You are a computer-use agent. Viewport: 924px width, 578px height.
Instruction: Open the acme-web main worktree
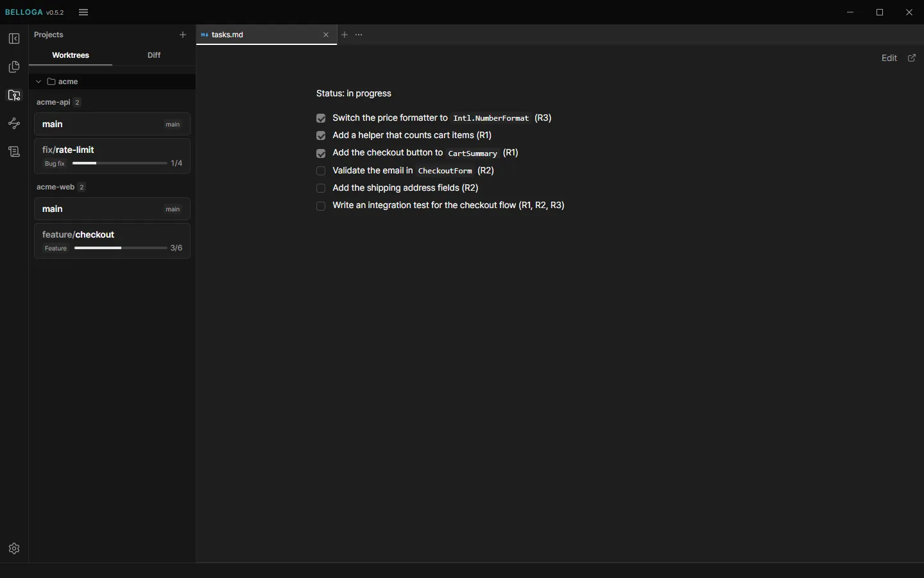point(112,209)
